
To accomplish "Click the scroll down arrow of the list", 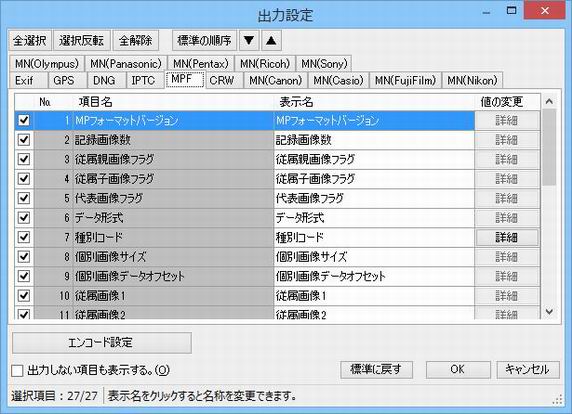I will pyautogui.click(x=549, y=312).
